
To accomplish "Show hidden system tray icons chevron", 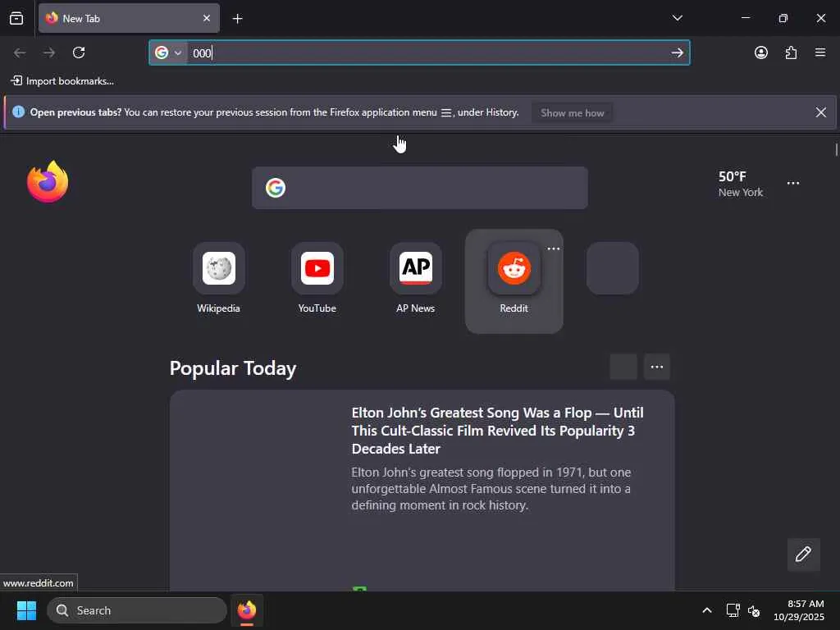I will [706, 610].
